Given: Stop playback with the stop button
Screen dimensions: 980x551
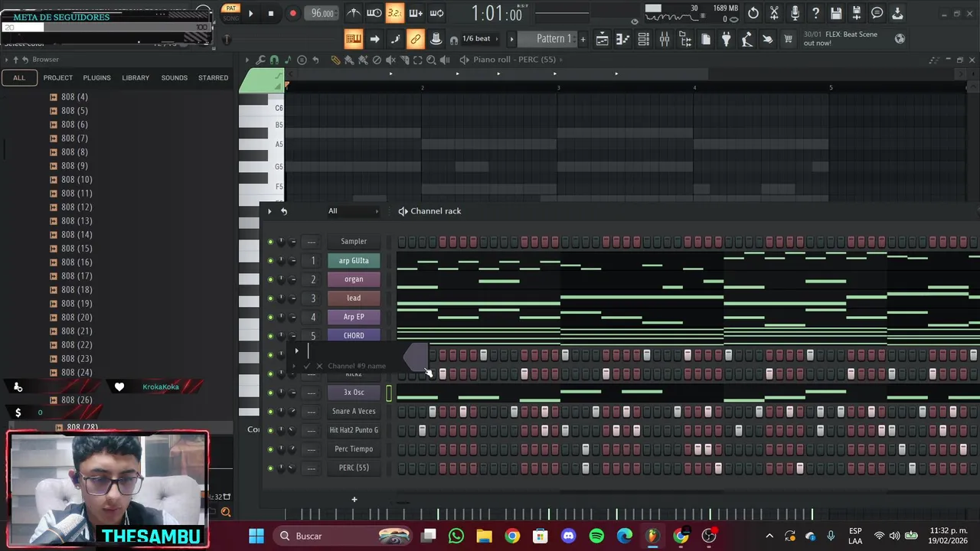Looking at the screenshot, I should click(x=270, y=13).
